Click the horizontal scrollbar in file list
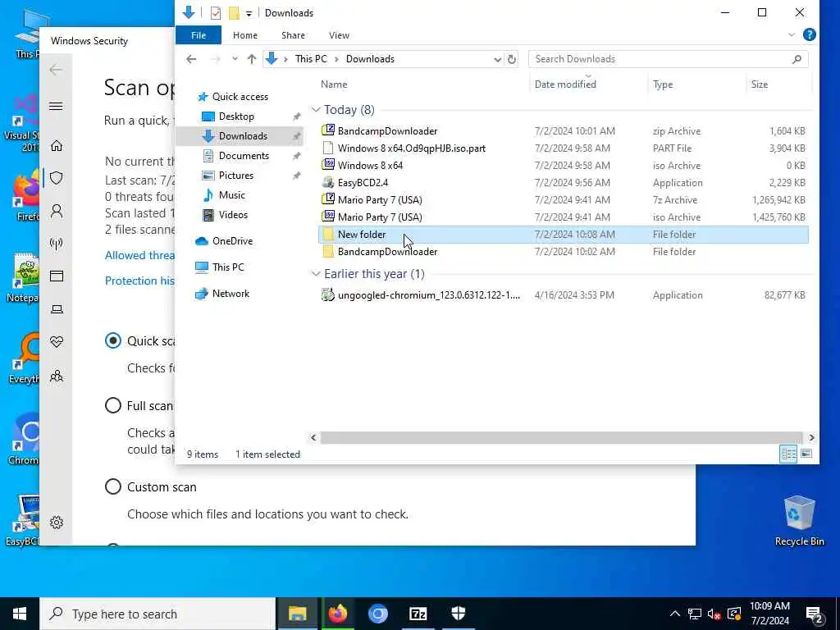The height and width of the screenshot is (630, 840). [x=561, y=438]
